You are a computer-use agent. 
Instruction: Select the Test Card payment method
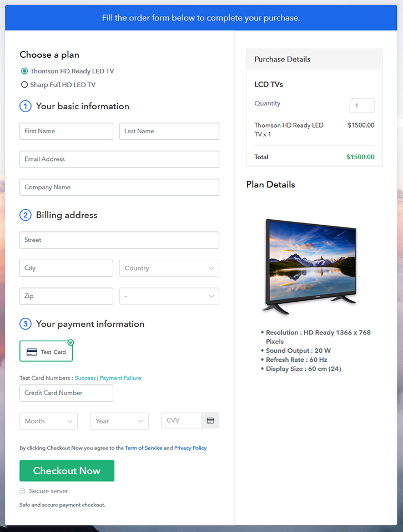click(x=46, y=351)
